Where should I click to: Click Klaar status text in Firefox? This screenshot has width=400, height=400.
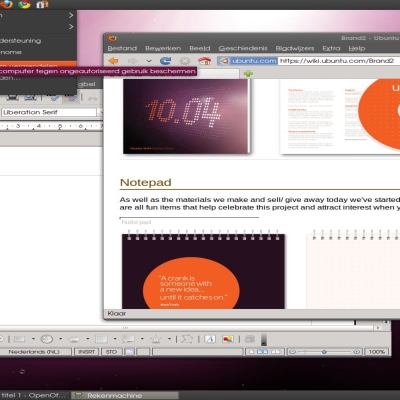point(117,313)
